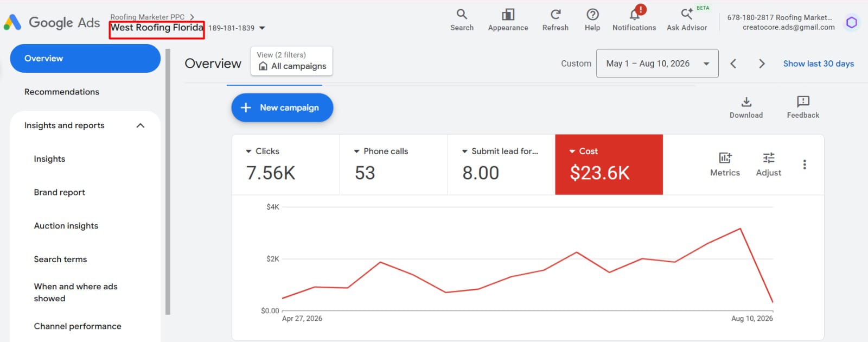Screen dimensions: 868x342
Task: Expand the Roofing Marketer PPC breadcrumb arrow
Action: pyautogui.click(x=192, y=17)
